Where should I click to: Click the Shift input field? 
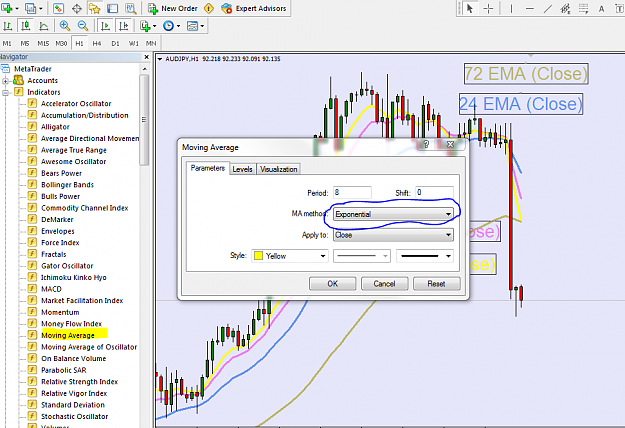pyautogui.click(x=434, y=192)
